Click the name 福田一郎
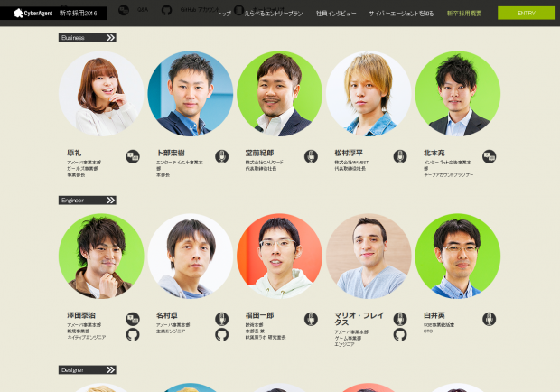560x392 pixels. click(259, 315)
